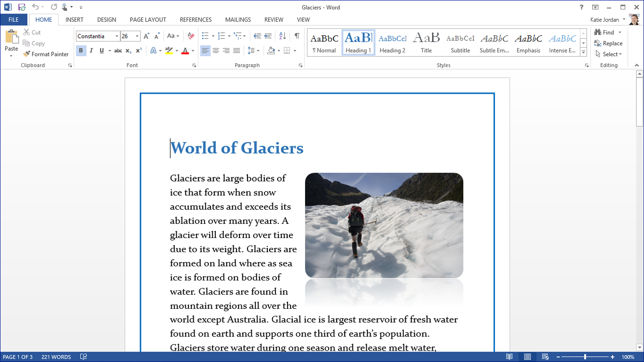Image resolution: width=644 pixels, height=362 pixels.
Task: Switch to the INSERT ribbon tab
Action: [74, 20]
